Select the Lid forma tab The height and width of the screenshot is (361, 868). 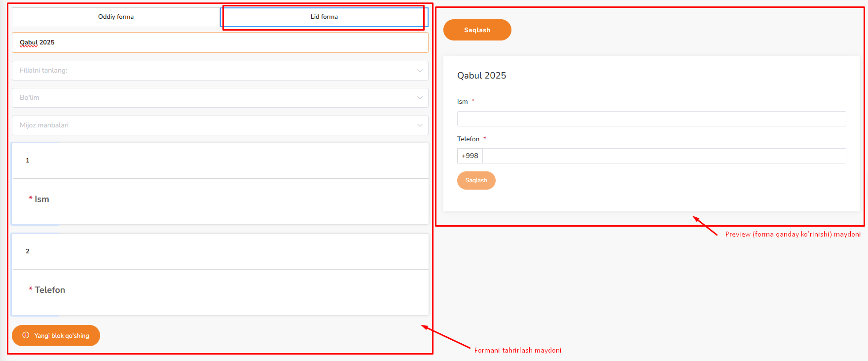324,17
